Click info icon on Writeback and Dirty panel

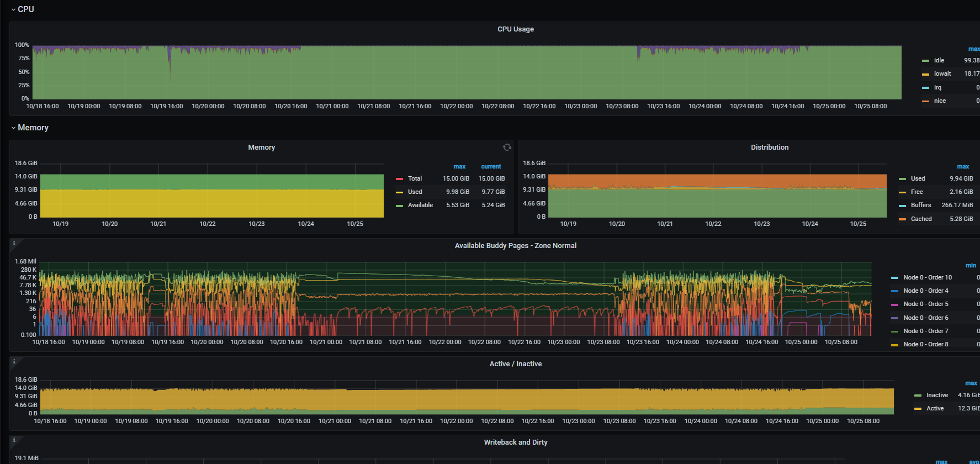click(14, 440)
